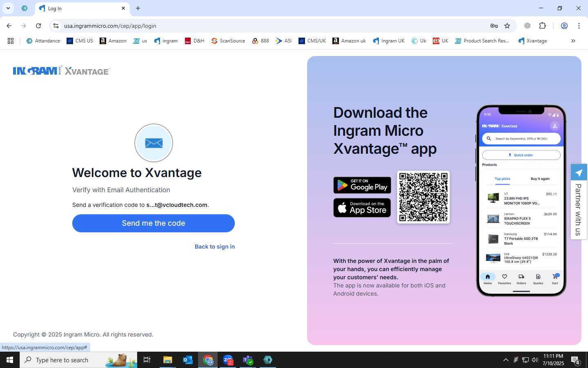Click the browser forward arrow
Viewport: 588px width, 368px height.
24,26
